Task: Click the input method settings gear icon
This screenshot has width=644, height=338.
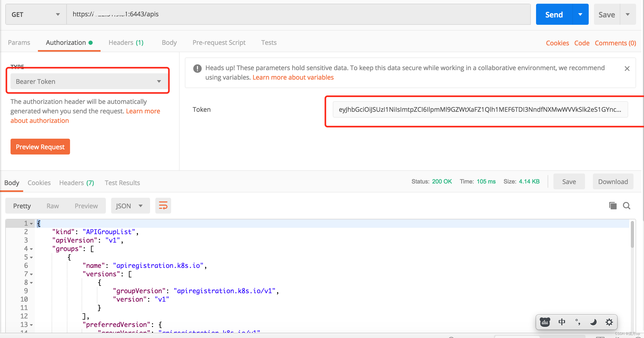Action: pyautogui.click(x=609, y=322)
